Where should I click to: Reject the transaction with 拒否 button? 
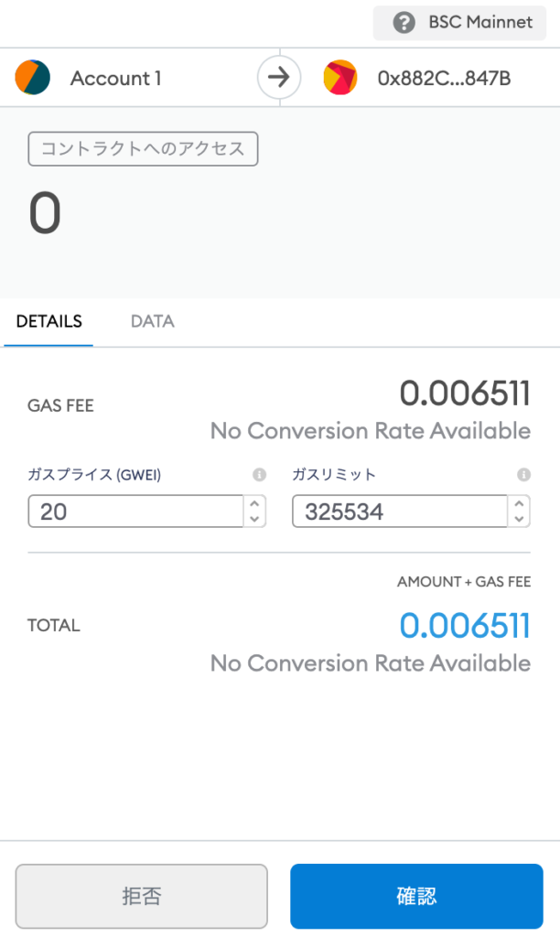point(142,896)
